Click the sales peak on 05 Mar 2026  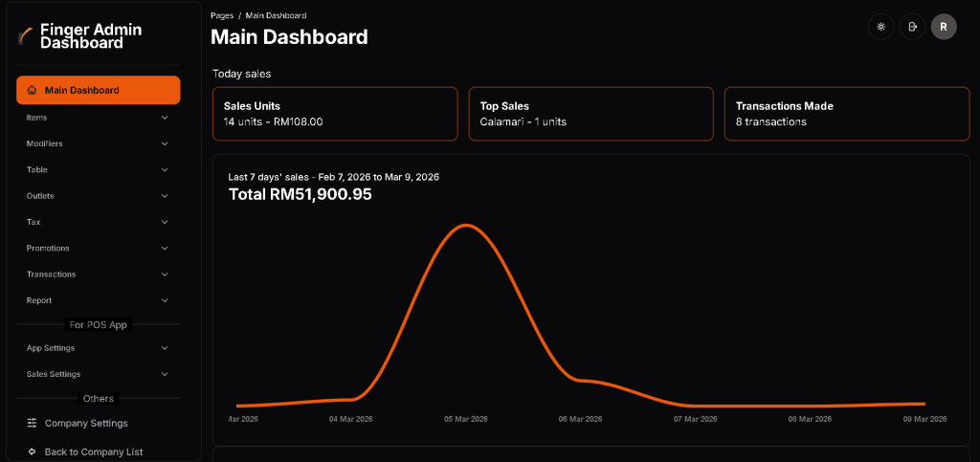pyautogui.click(x=466, y=226)
